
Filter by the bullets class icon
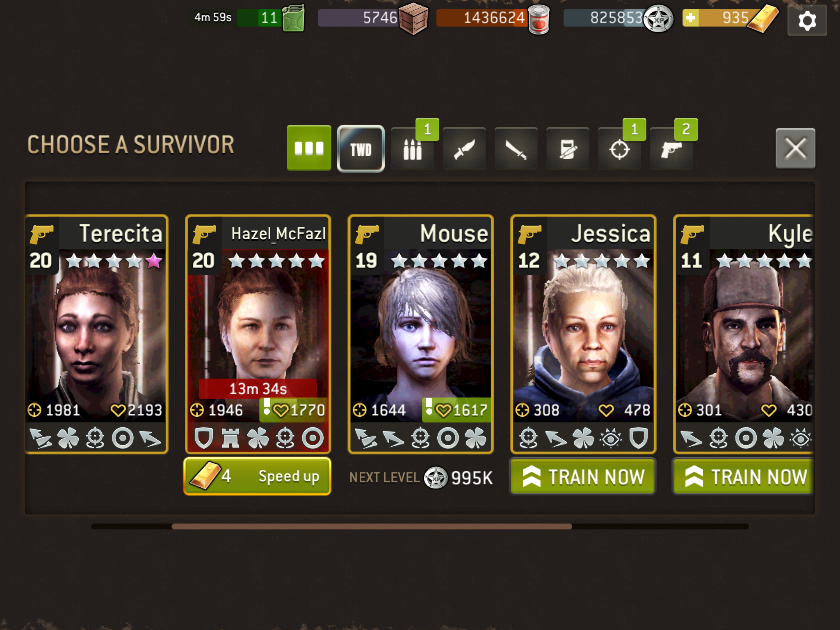coord(412,149)
